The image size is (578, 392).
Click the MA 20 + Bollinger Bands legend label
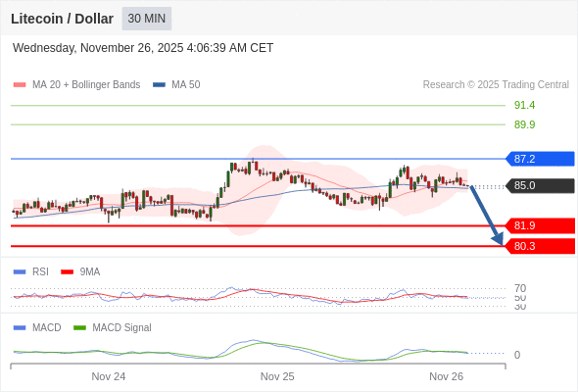coord(86,85)
